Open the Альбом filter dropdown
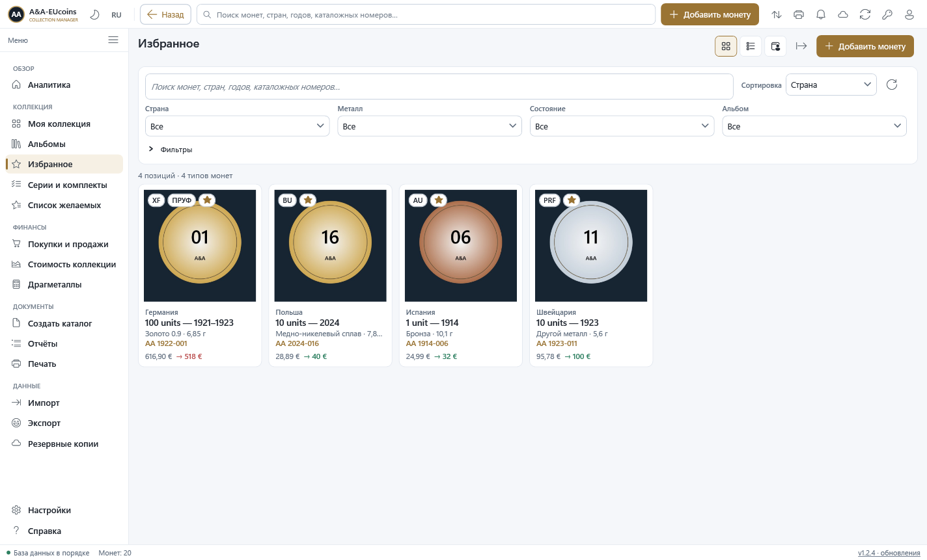 coord(814,126)
